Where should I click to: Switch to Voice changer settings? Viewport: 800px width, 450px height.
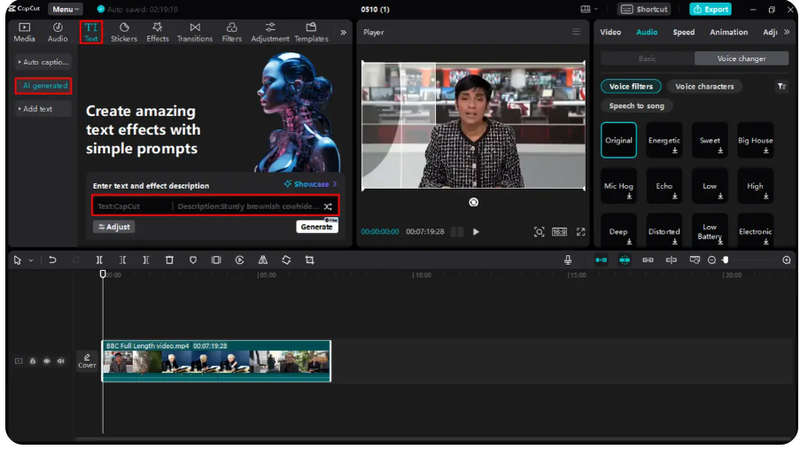741,59
